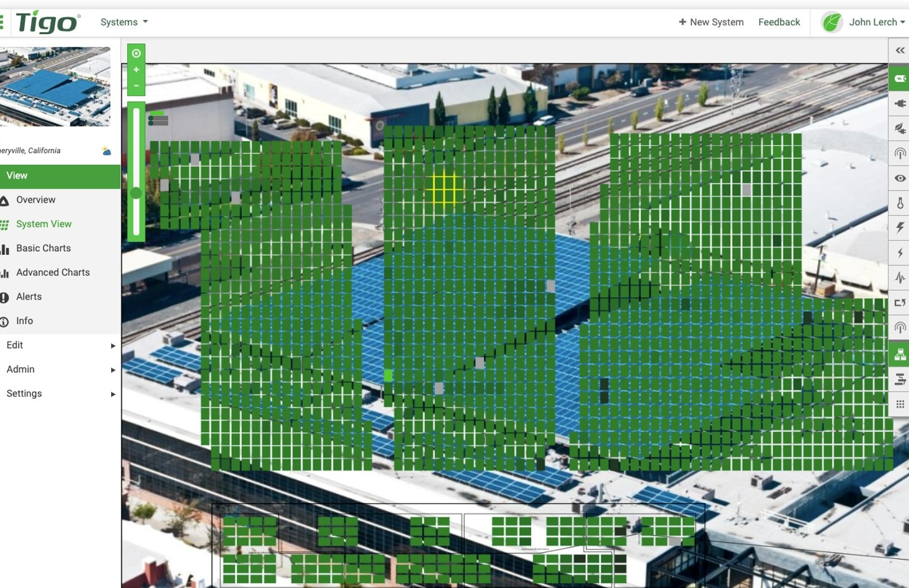Click the pulse waveform icon
Viewport: 909px width, 588px height.
(x=900, y=278)
